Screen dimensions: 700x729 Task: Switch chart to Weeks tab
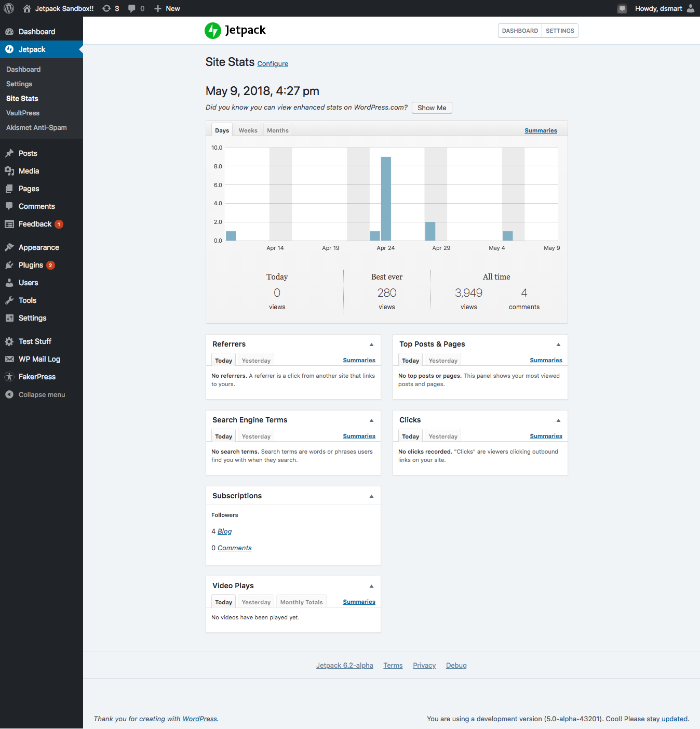tap(248, 130)
